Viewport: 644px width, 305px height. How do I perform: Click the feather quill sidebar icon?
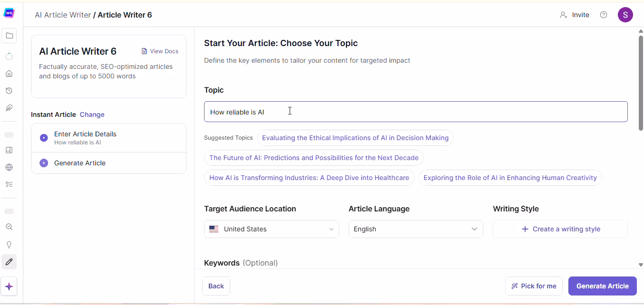[x=9, y=108]
